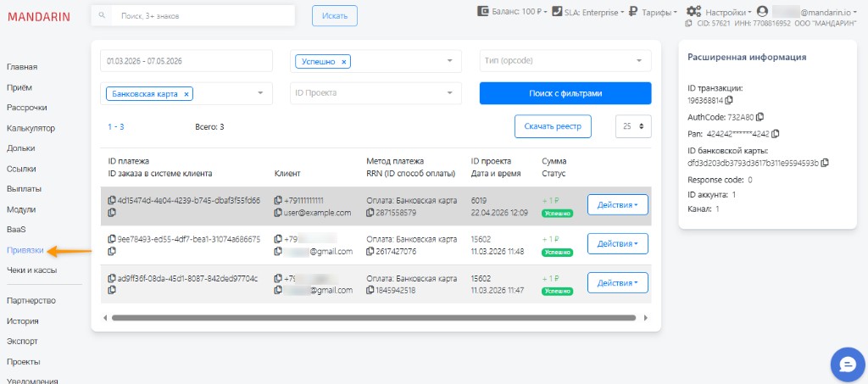Copy payment ID ad9ff36f-08da icon
The height and width of the screenshot is (384, 868).
click(112, 278)
